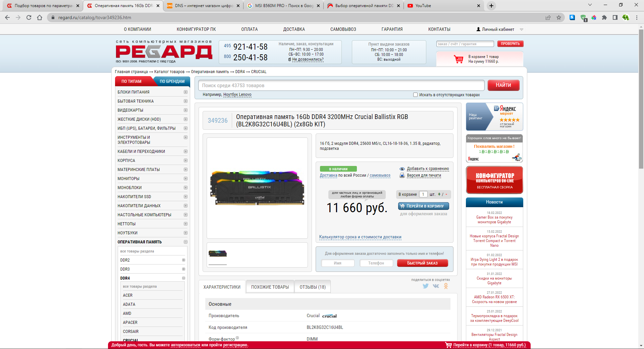
Task: Click the Телефон quick order field
Action: [x=376, y=263]
